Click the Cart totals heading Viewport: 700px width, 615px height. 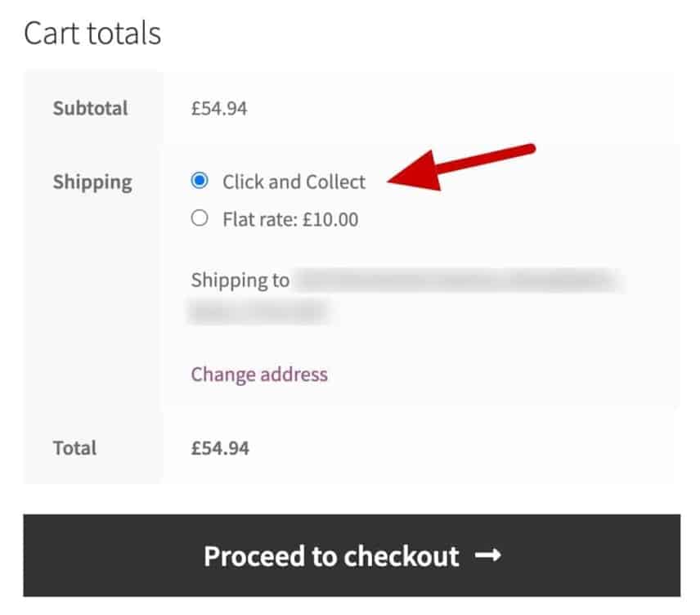pyautogui.click(x=93, y=33)
